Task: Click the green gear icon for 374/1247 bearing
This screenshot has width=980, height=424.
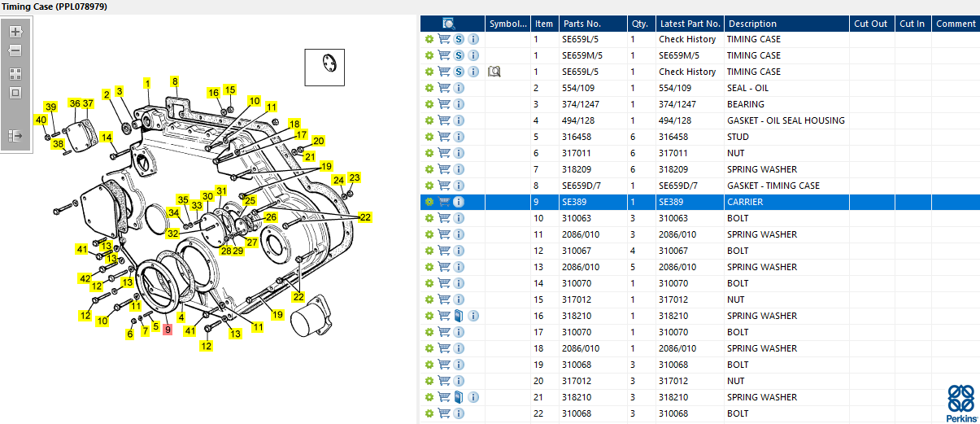Action: (429, 104)
